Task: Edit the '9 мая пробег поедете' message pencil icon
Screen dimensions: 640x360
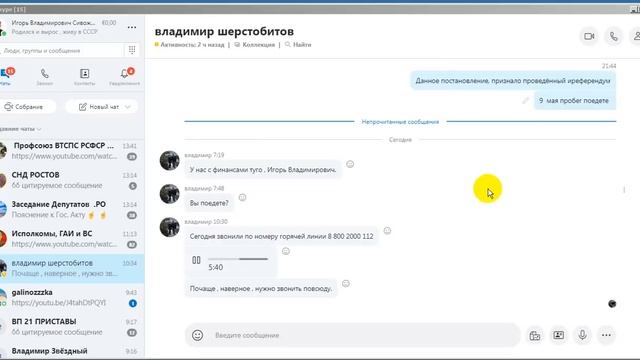Action: (x=526, y=100)
